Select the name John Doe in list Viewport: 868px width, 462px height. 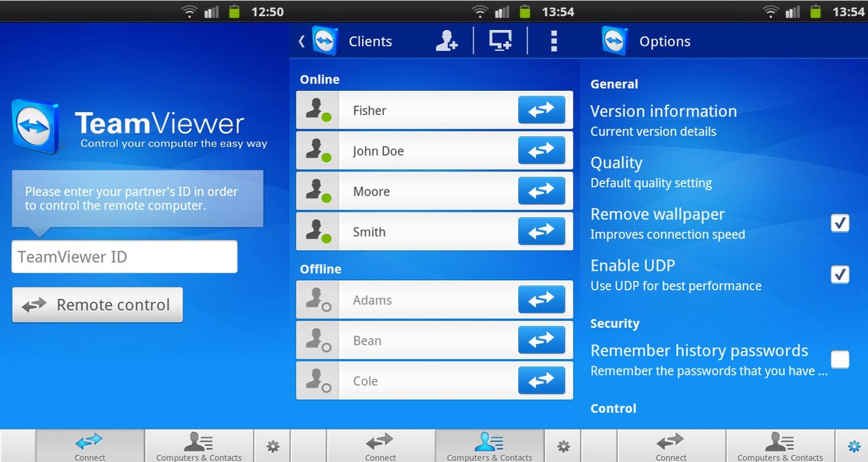(378, 151)
